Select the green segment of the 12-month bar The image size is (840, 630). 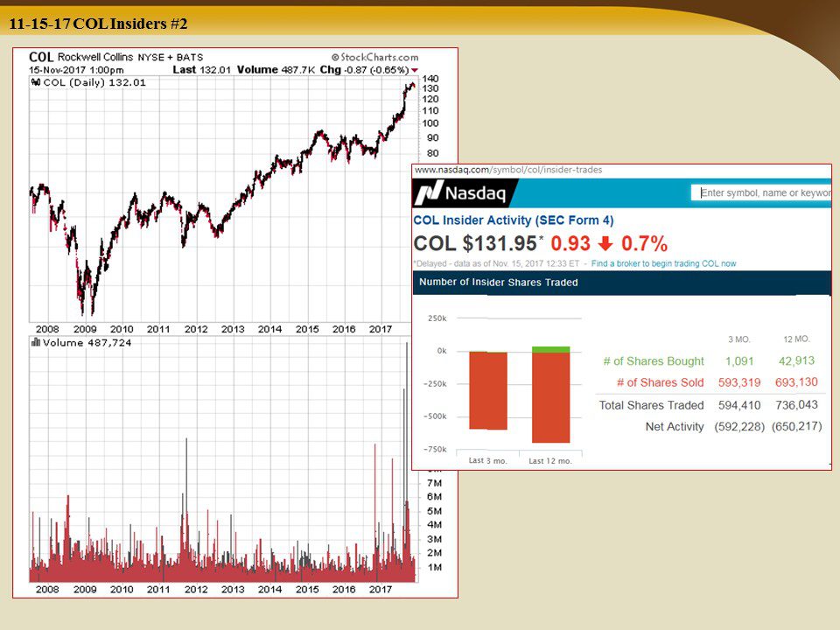550,349
